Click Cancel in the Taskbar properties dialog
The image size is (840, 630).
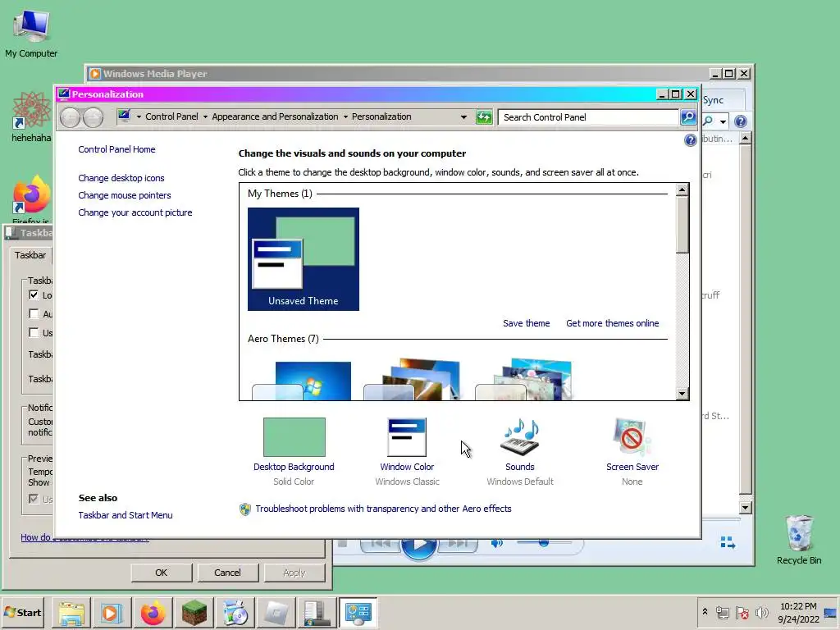click(228, 573)
